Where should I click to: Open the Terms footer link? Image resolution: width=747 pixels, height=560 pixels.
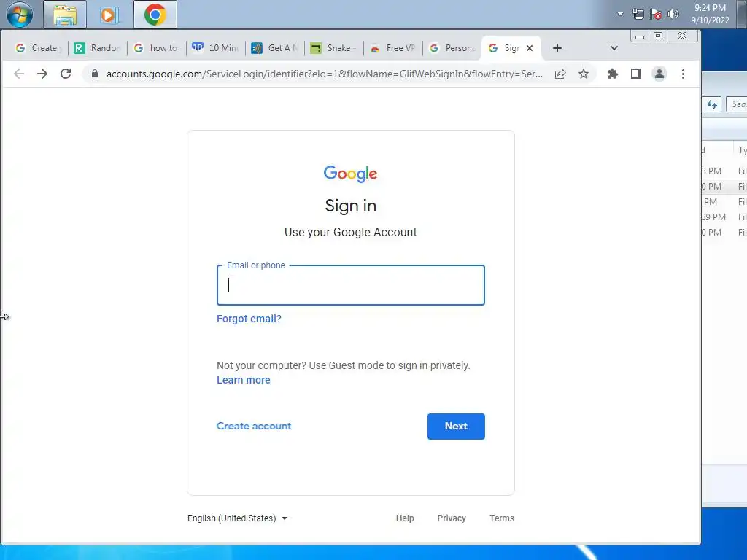point(502,518)
